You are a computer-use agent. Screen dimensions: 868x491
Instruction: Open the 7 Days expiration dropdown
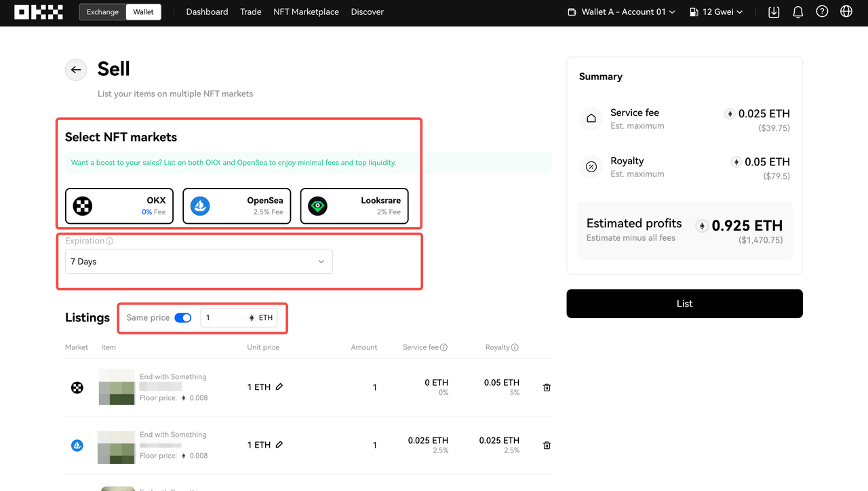click(x=199, y=262)
